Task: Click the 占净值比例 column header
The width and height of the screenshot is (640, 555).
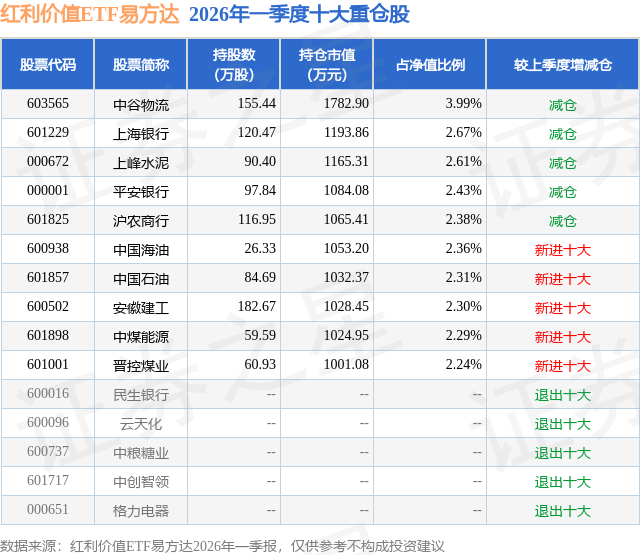Action: pyautogui.click(x=430, y=64)
